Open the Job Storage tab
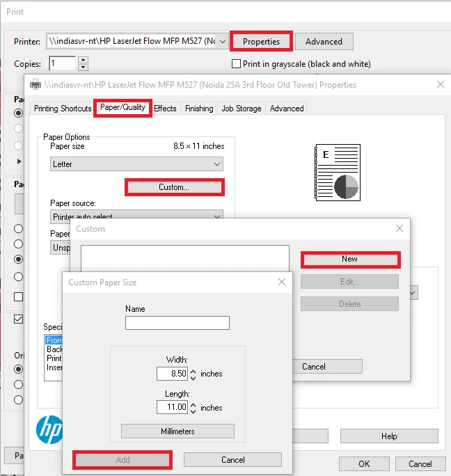 point(242,109)
